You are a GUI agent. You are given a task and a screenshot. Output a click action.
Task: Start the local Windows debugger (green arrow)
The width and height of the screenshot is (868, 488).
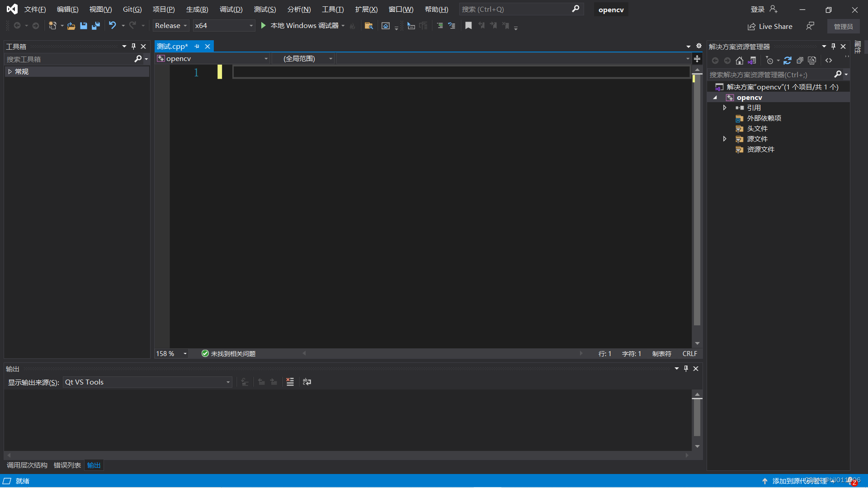click(263, 26)
